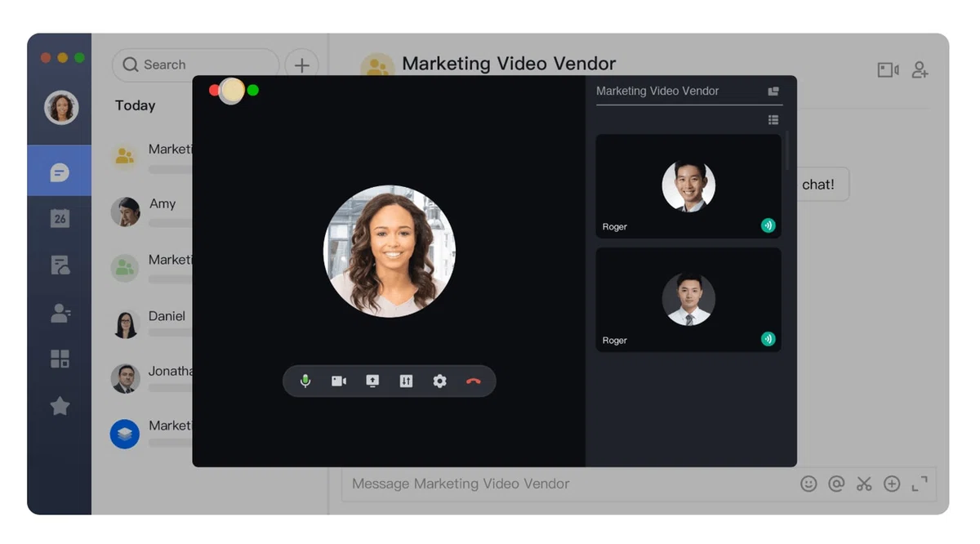The width and height of the screenshot is (980, 544).
Task: Open Calendar in the left sidebar
Action: point(60,218)
